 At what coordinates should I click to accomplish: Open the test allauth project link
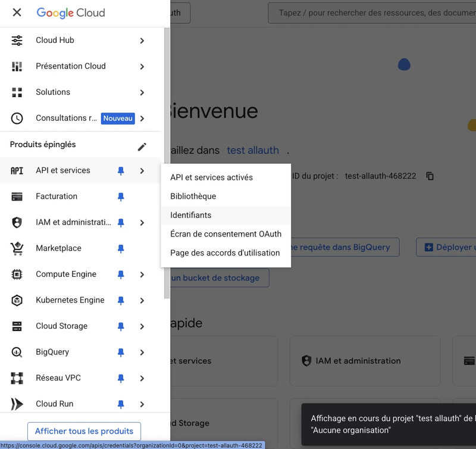253,150
